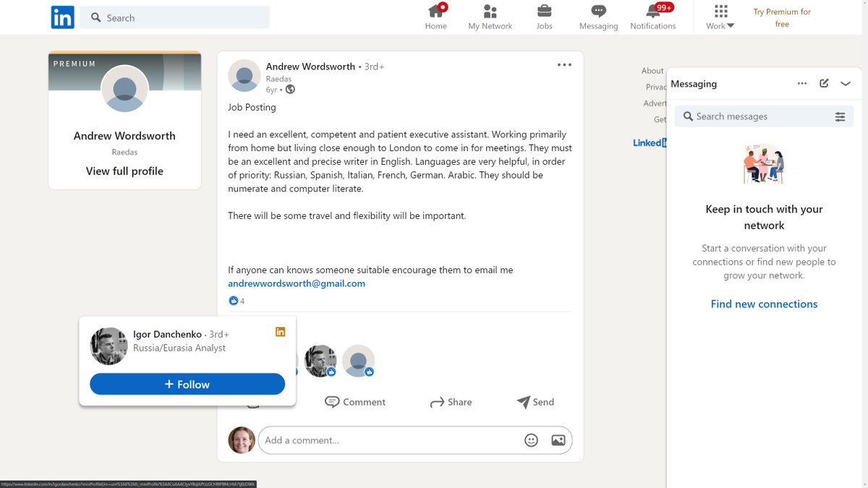
Task: Click Andrew Wordsworth name on profile card
Action: click(x=124, y=136)
